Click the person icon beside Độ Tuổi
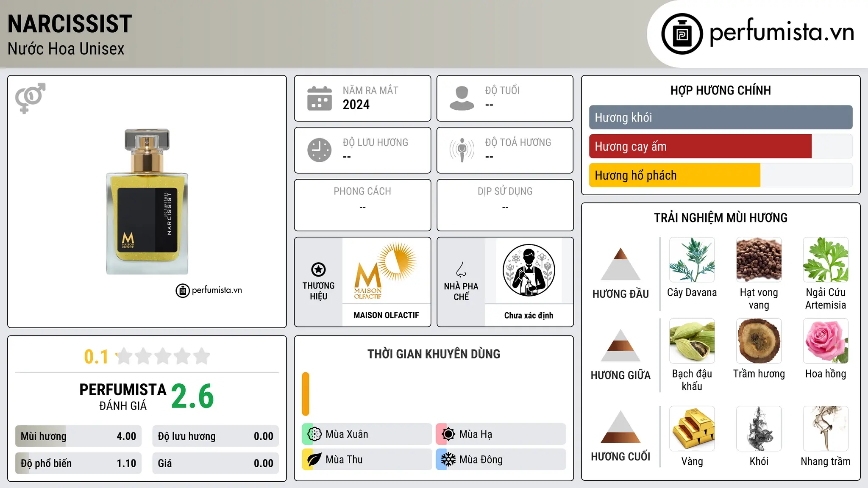Viewport: 868px width, 488px height. [462, 98]
